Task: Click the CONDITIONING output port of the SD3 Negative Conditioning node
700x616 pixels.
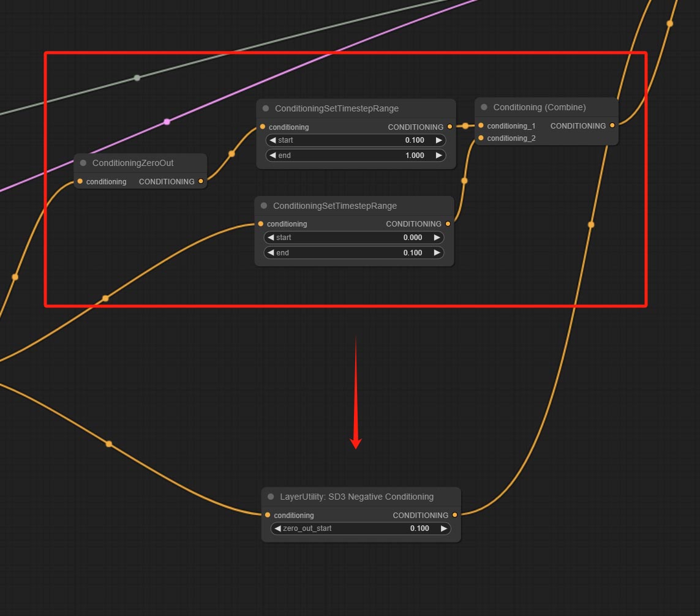Action: coord(454,515)
